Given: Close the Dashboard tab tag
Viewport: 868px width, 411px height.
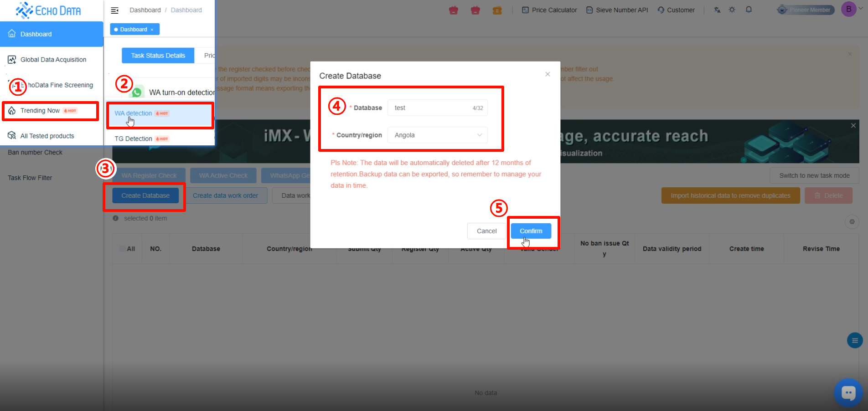Looking at the screenshot, I should 152,30.
